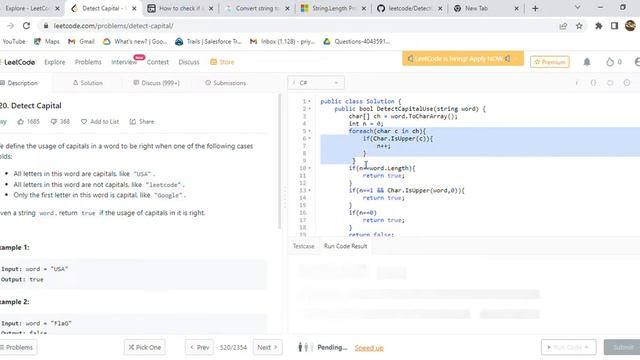Open Explore in LeetCode navigation

55,62
